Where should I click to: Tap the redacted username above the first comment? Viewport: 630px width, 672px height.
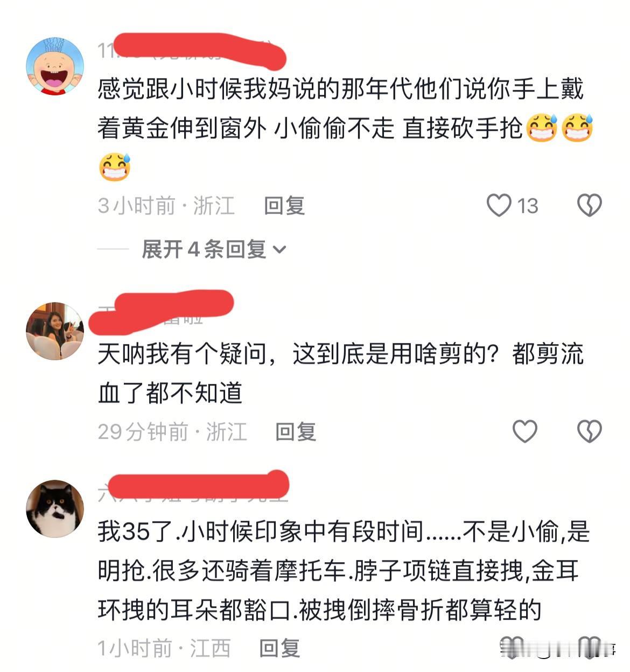click(x=191, y=51)
